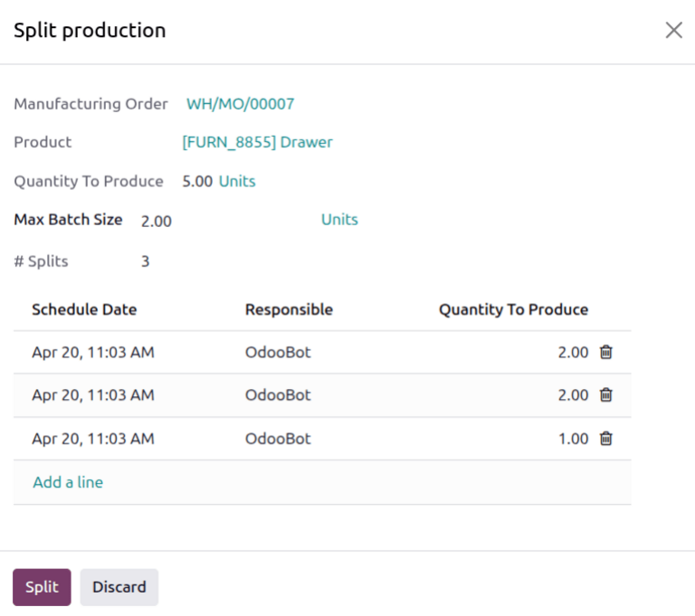The height and width of the screenshot is (616, 695).
Task: Edit the third row 1.00 quantity
Action: click(x=573, y=439)
